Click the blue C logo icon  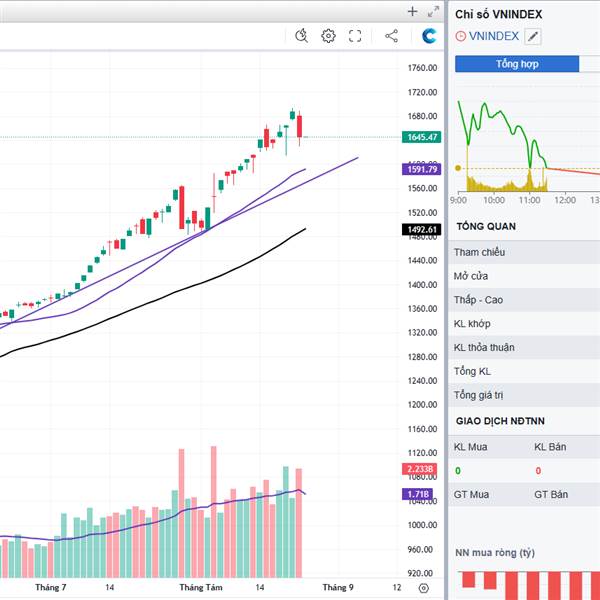429,36
